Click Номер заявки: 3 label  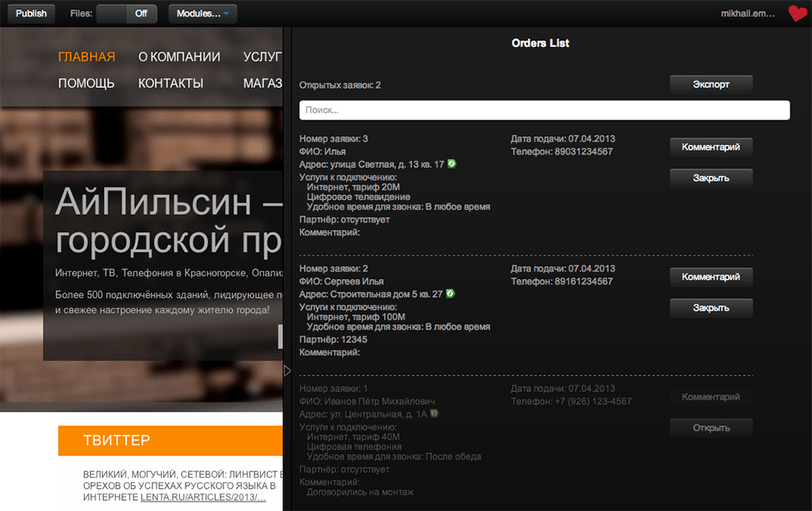coord(334,139)
